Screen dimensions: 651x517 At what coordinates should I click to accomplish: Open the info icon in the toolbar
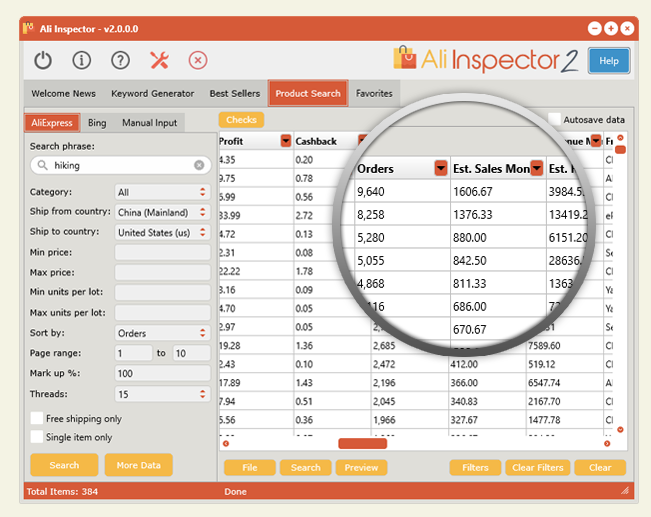[81, 61]
